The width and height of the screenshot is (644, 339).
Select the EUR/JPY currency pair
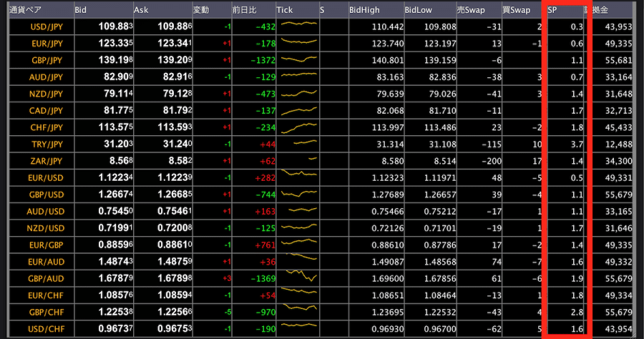[x=47, y=44]
